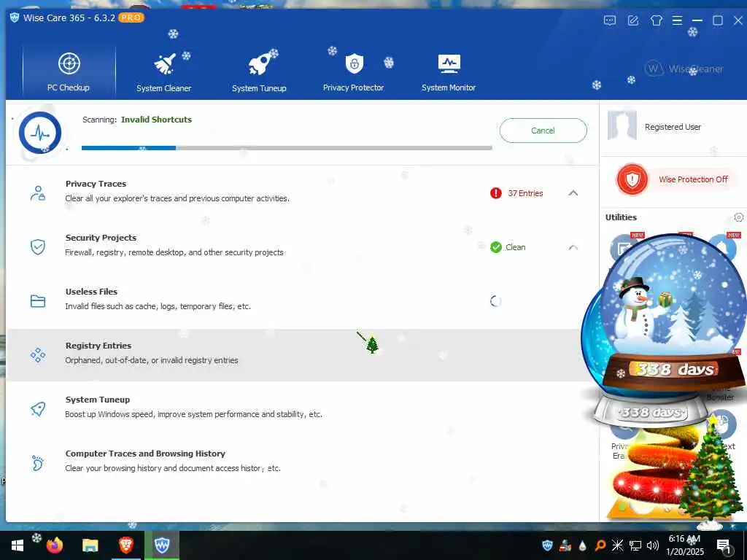The width and height of the screenshot is (747, 560).
Task: Launch Firefox from the taskbar
Action: click(x=54, y=545)
